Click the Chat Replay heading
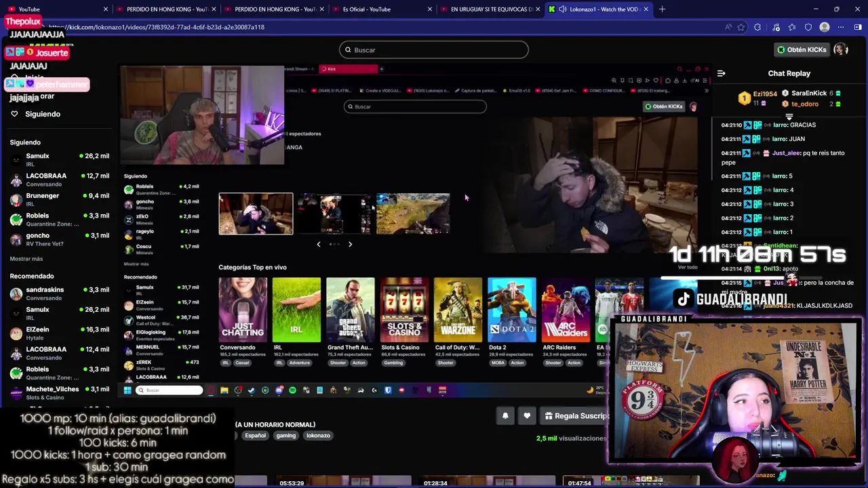This screenshot has height=488, width=868. (789, 73)
